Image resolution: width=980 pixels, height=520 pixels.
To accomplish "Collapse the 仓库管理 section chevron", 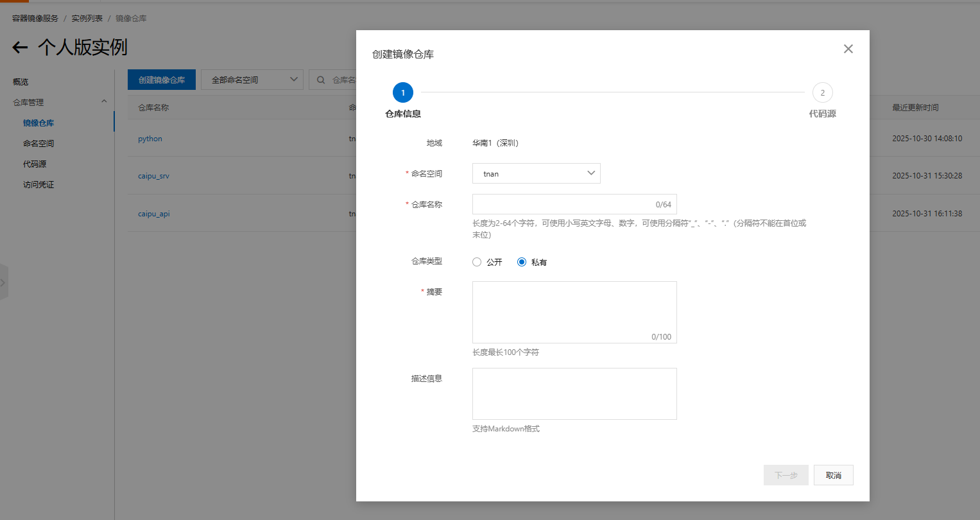I will pyautogui.click(x=104, y=101).
